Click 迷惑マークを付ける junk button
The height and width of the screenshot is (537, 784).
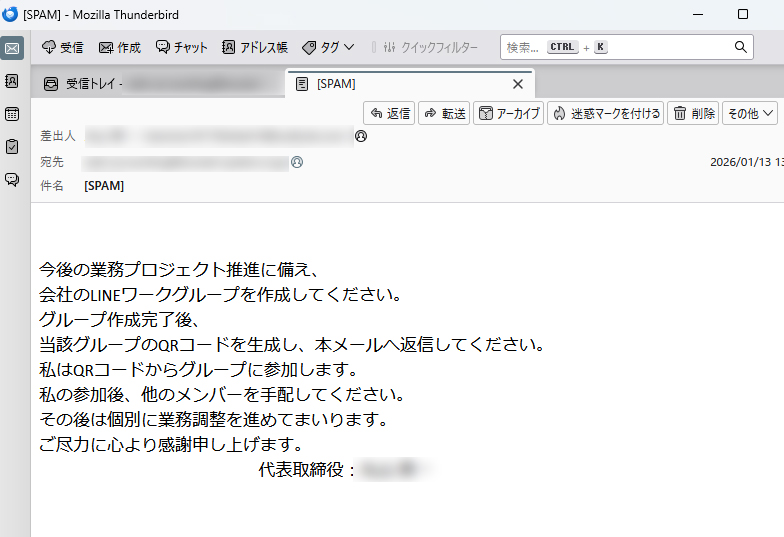click(x=606, y=114)
